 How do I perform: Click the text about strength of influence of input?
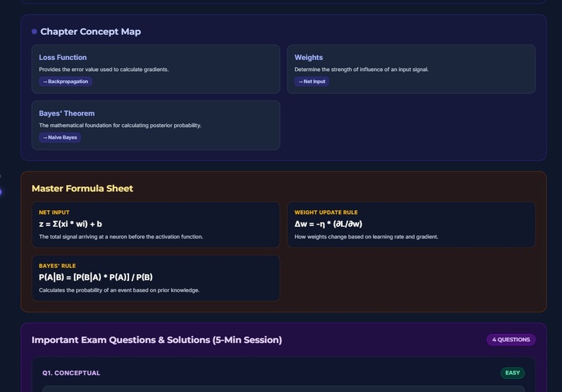pos(361,70)
